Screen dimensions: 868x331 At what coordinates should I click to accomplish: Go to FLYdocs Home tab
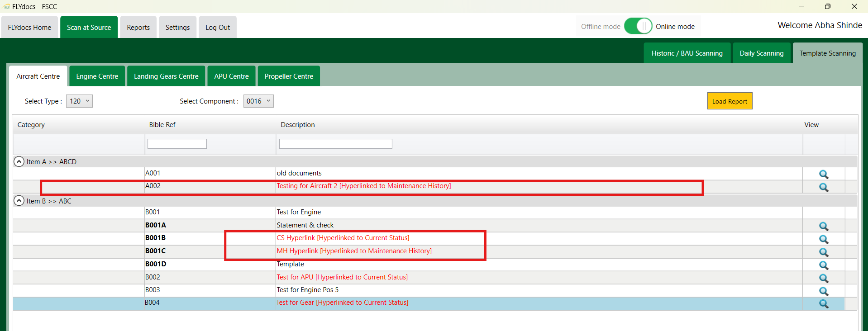29,27
